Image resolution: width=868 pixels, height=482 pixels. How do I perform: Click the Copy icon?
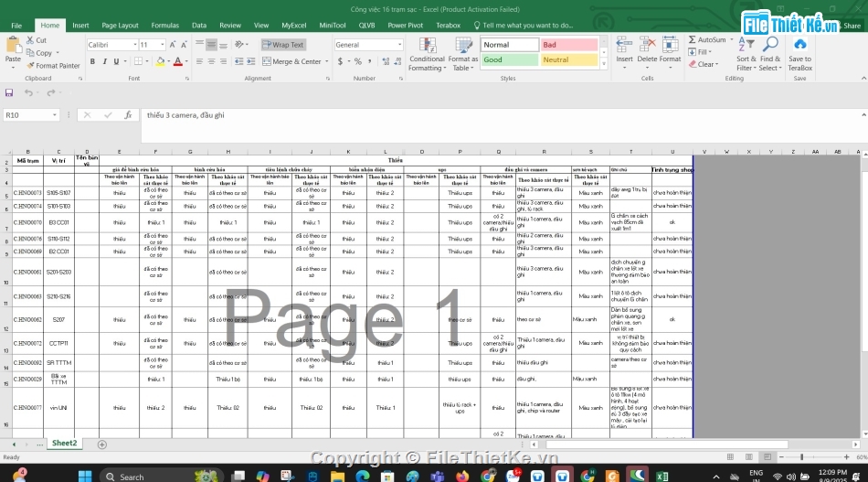tap(30, 53)
